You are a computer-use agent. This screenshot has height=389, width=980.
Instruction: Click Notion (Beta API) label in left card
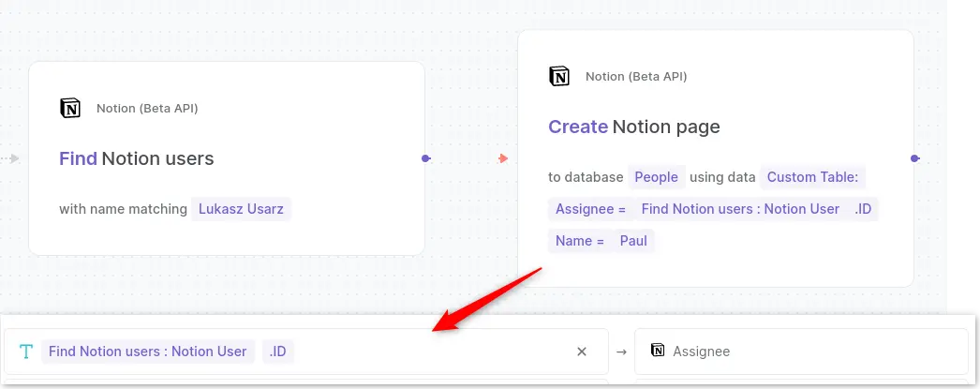147,108
